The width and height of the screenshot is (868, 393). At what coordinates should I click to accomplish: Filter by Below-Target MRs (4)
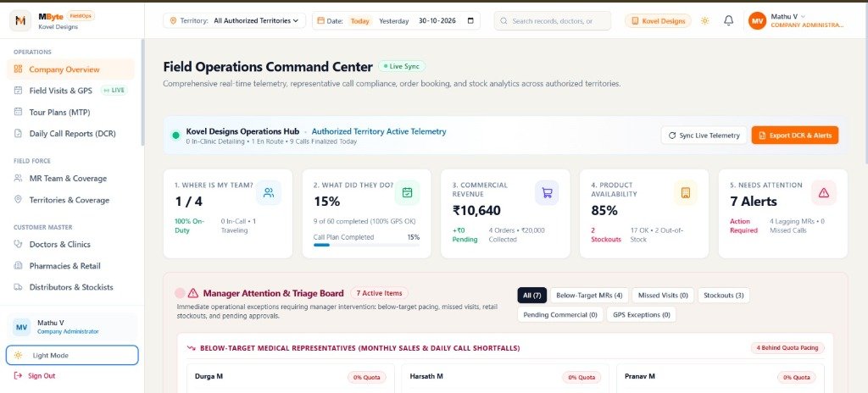point(589,296)
